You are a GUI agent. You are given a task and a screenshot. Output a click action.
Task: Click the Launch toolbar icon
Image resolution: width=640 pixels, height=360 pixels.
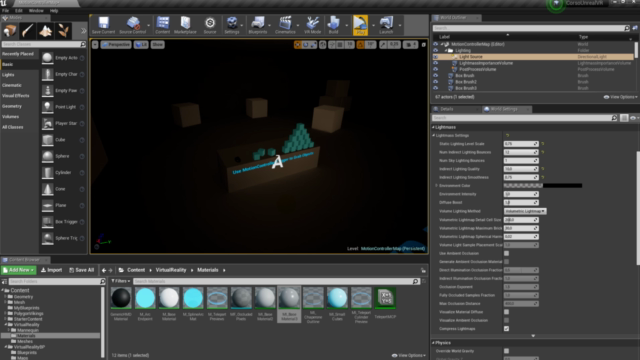pos(386,25)
